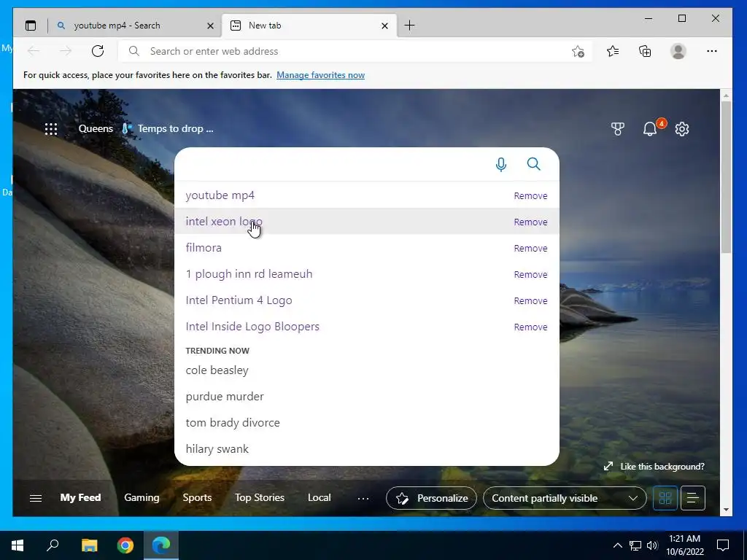Click the Like this background? link

(654, 467)
